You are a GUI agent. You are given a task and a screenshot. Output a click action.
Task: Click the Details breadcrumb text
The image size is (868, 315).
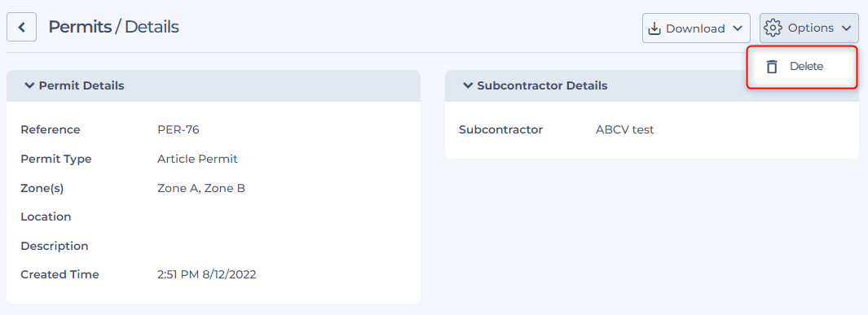[x=152, y=27]
